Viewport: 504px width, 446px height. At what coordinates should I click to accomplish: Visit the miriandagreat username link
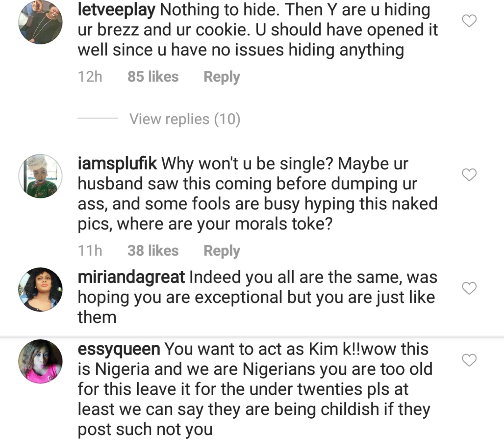point(131,277)
